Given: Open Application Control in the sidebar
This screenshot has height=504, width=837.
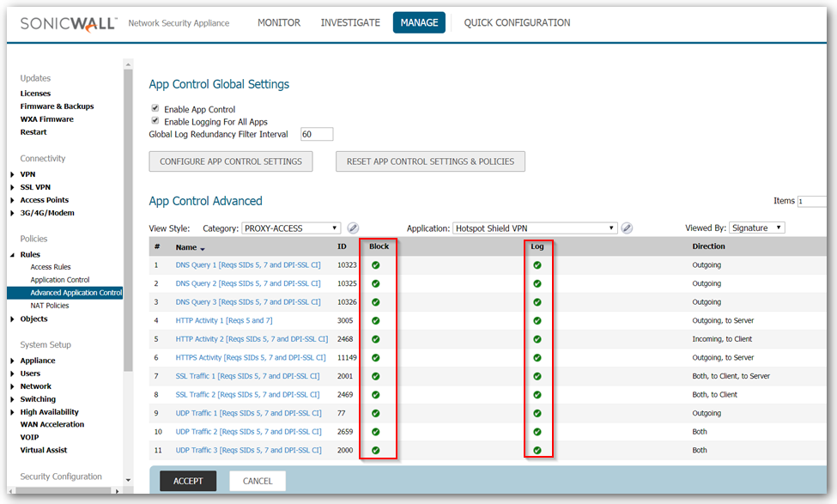Looking at the screenshot, I should pos(60,280).
